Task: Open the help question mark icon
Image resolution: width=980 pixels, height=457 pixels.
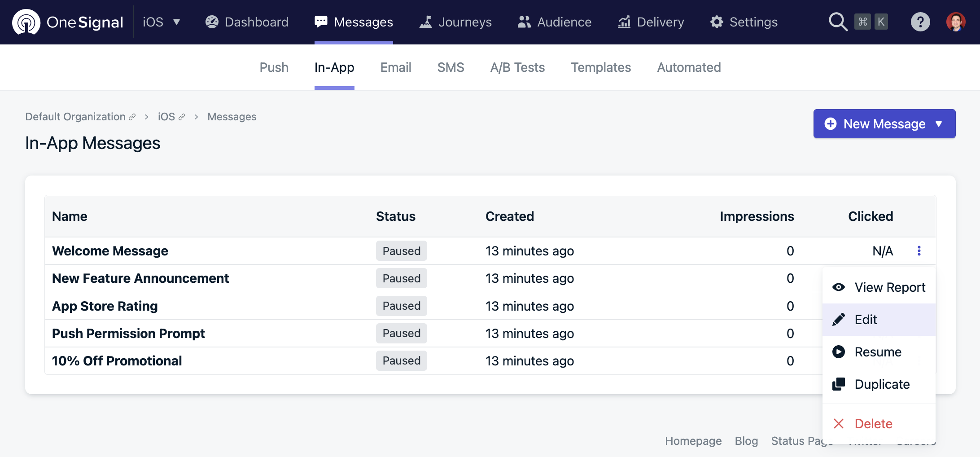Action: pos(920,22)
